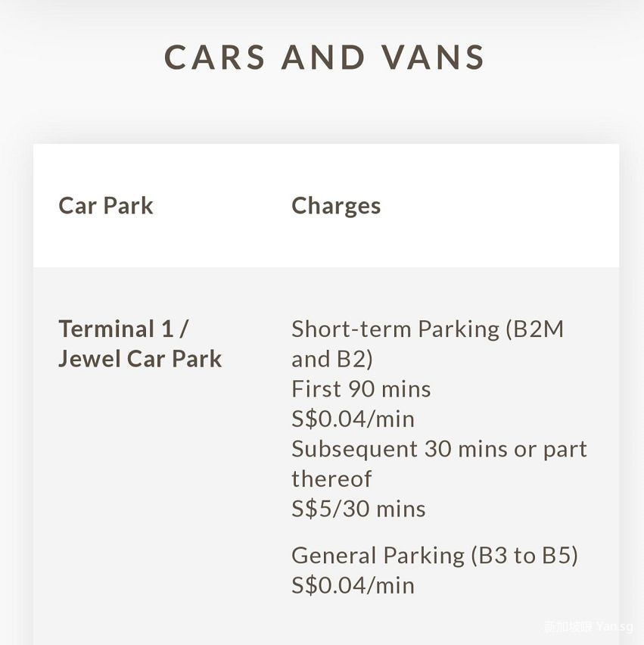
Task: Click the 'B2M' level in Short-term Parking
Action: click(538, 329)
